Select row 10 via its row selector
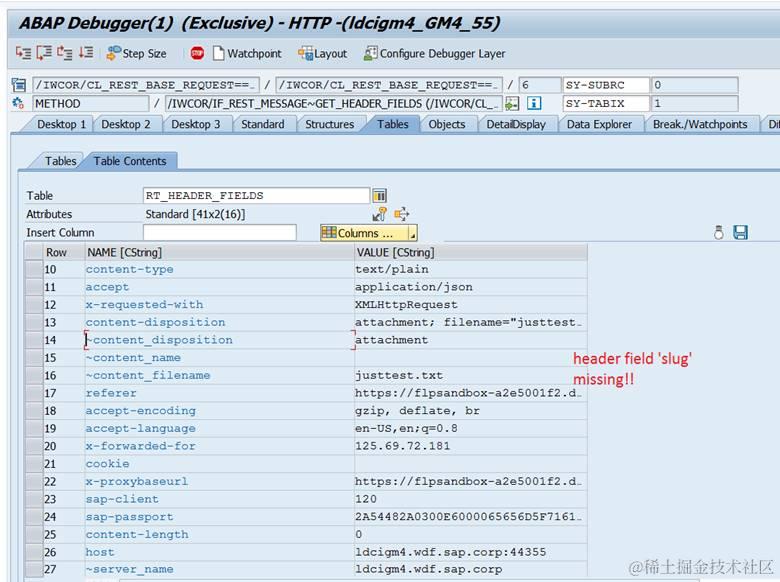780x582 pixels. tap(34, 269)
